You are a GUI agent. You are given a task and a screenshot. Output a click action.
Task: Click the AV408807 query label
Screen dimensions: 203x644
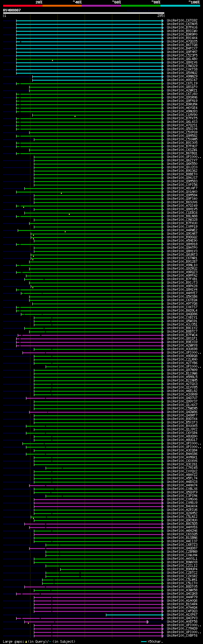(12, 10)
